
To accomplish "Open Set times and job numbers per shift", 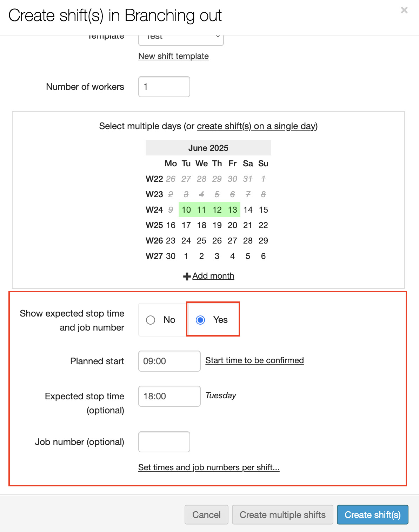I will [x=209, y=467].
